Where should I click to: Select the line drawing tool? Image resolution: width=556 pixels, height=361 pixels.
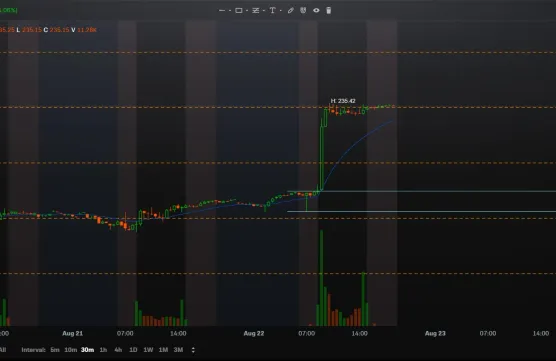pyautogui.click(x=222, y=11)
